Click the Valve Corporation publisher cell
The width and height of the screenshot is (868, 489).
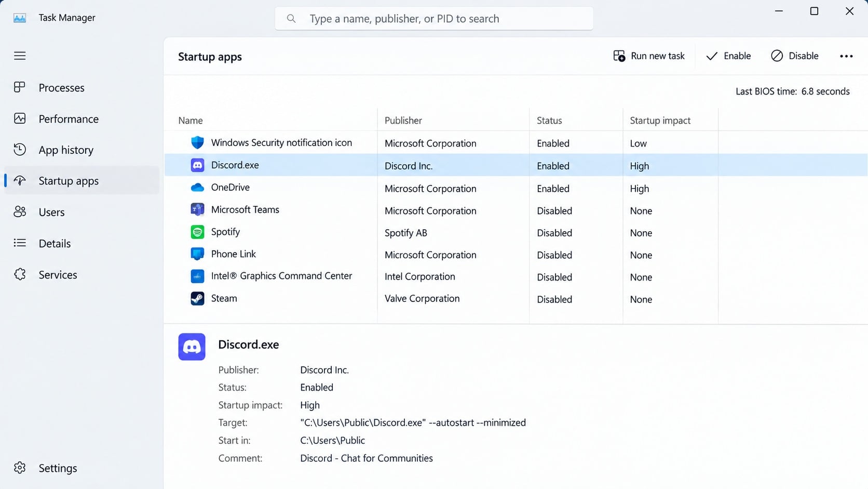coord(422,298)
